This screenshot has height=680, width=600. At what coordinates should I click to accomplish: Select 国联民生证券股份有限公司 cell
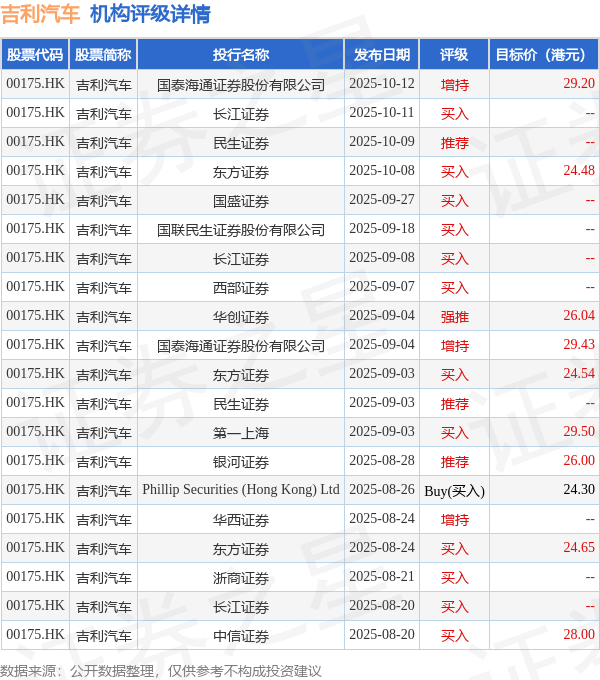[x=241, y=230]
